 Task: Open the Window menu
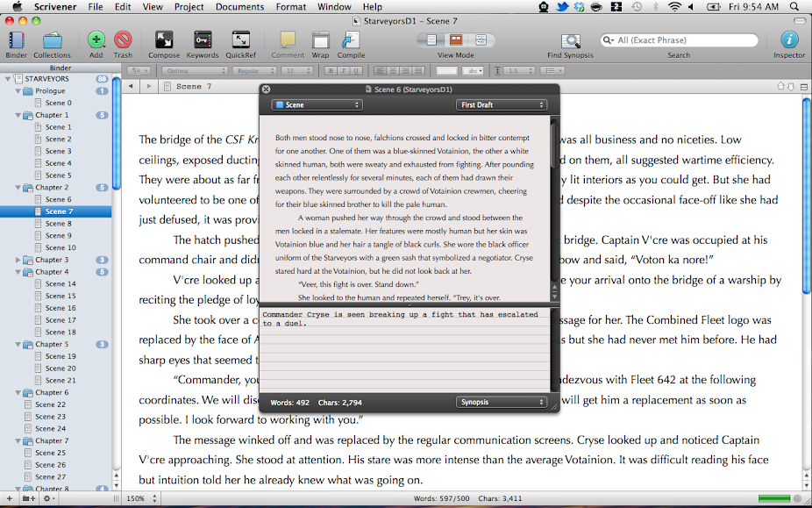(334, 7)
